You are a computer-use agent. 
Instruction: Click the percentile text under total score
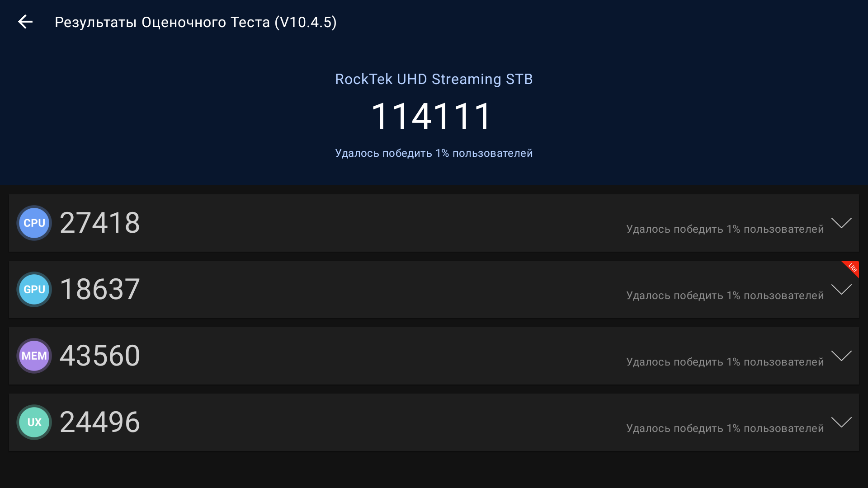434,153
